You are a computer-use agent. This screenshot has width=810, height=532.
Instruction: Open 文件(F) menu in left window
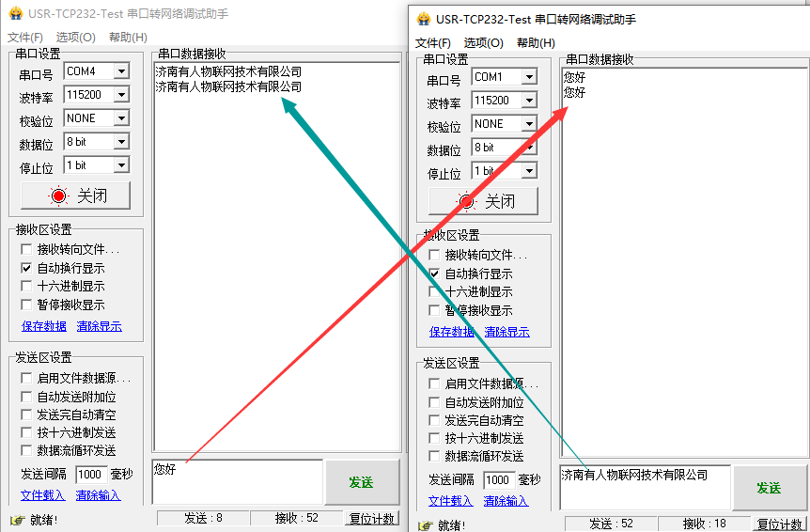24,38
